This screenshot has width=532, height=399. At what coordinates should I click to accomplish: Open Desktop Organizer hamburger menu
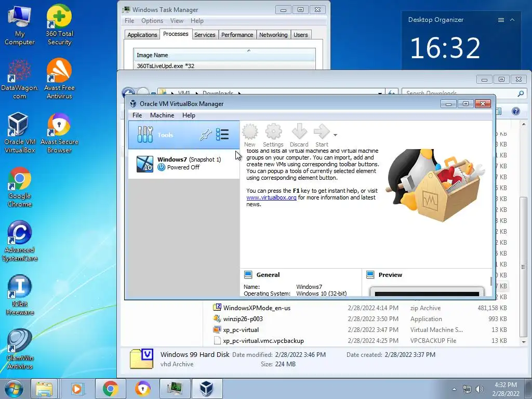[501, 20]
